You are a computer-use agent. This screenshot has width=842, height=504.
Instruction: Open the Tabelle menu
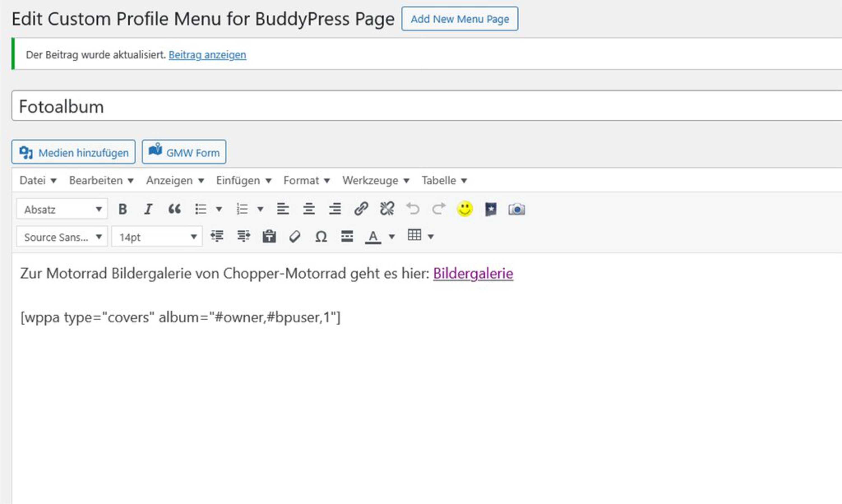click(444, 180)
